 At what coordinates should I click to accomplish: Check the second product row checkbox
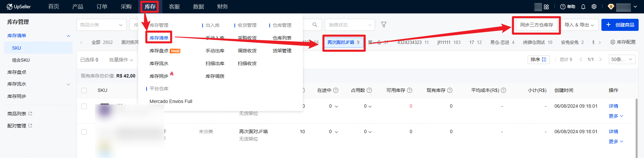pos(84,132)
